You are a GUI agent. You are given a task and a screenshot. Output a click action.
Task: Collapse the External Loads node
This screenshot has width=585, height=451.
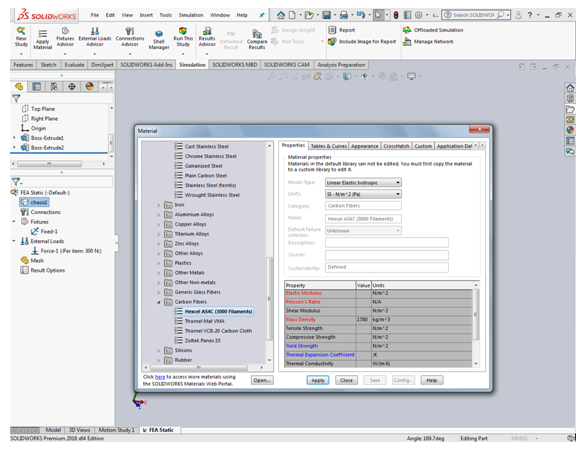point(14,241)
